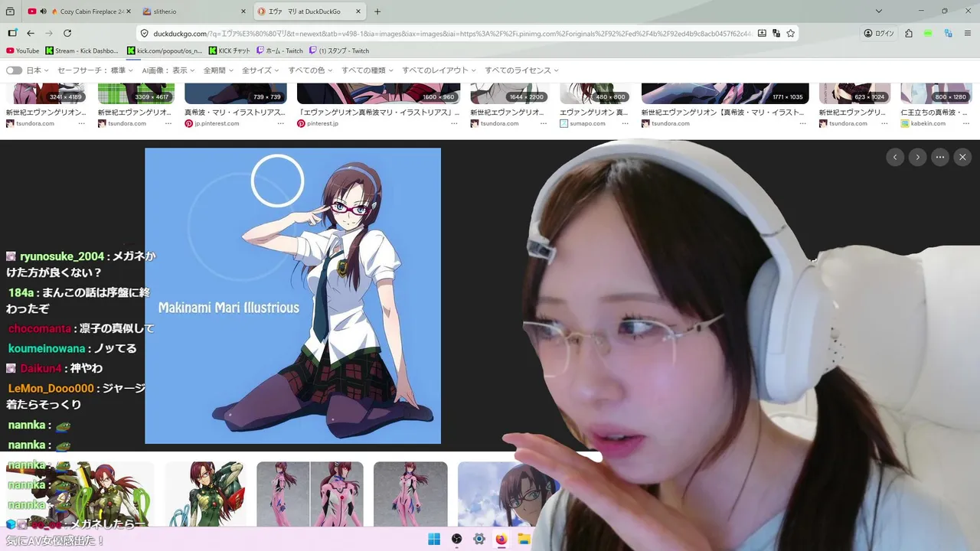
Task: Select the エヴァ マリ at DuckDuckGo tab
Action: tap(310, 11)
